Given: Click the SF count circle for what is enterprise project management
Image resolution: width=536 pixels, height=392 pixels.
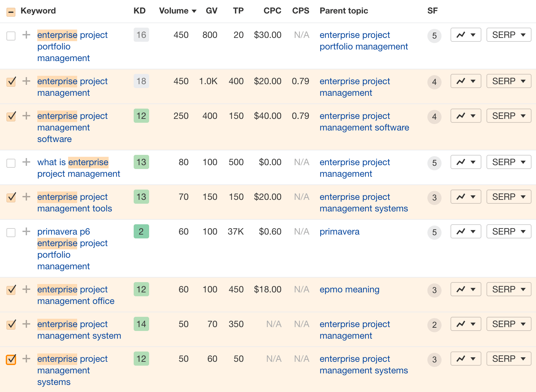Looking at the screenshot, I should (434, 163).
